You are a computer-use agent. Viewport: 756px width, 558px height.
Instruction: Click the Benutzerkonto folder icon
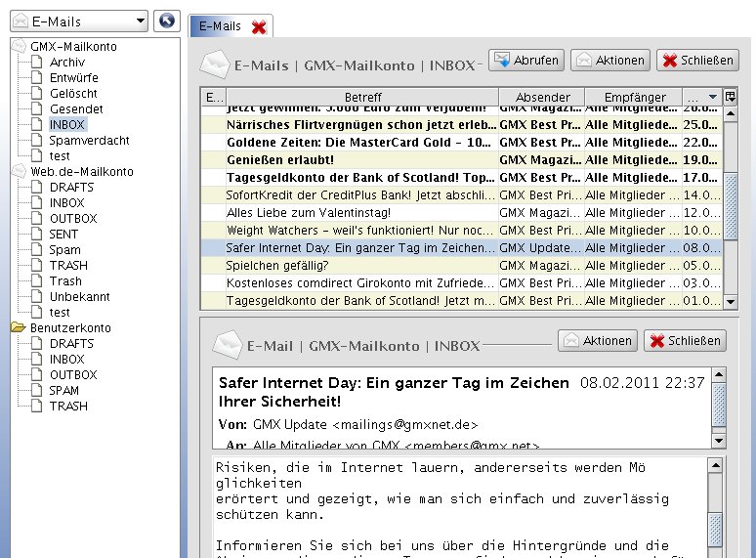click(19, 328)
